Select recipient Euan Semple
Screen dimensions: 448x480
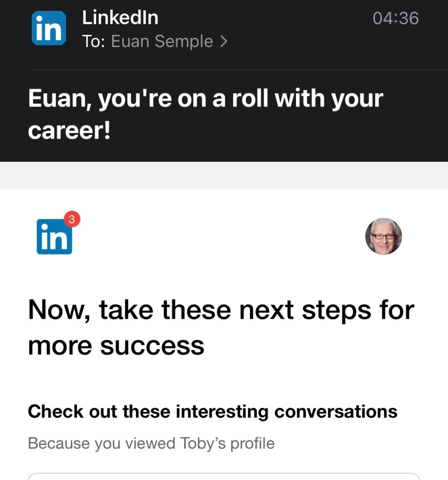coord(162,42)
